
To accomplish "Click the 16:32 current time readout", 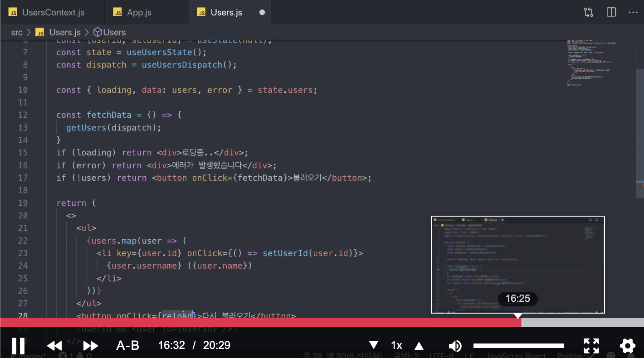I will tap(171, 345).
